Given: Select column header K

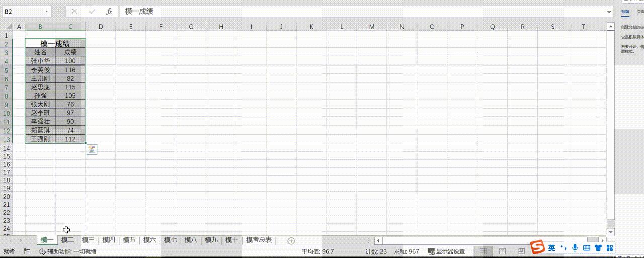Looking at the screenshot, I should point(311,27).
